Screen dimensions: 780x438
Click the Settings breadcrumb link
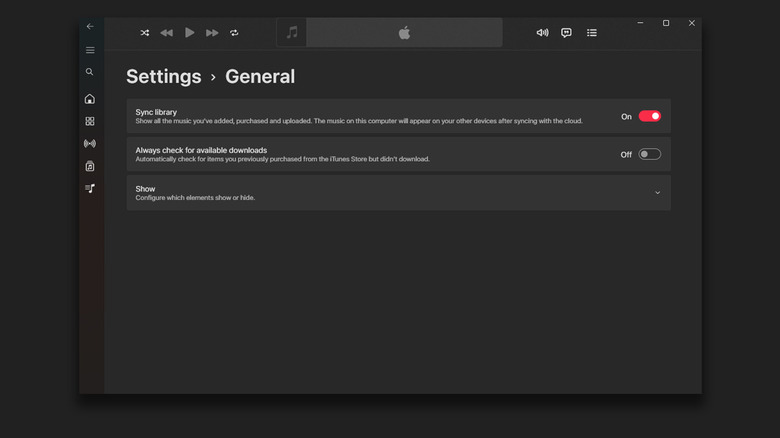coord(164,77)
